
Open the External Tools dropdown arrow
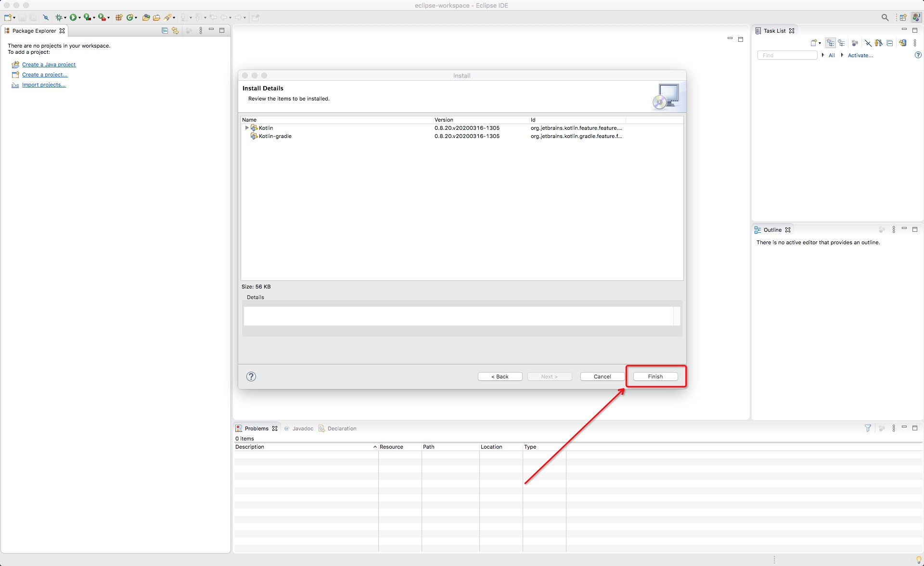(108, 18)
